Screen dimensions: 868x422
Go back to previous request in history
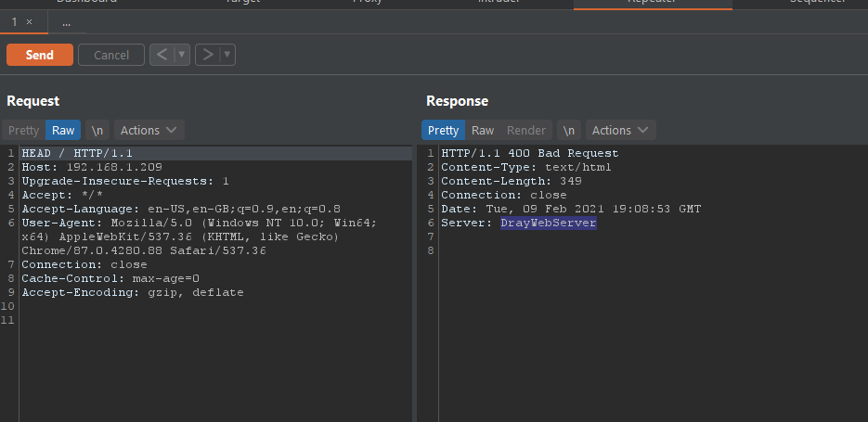(162, 55)
